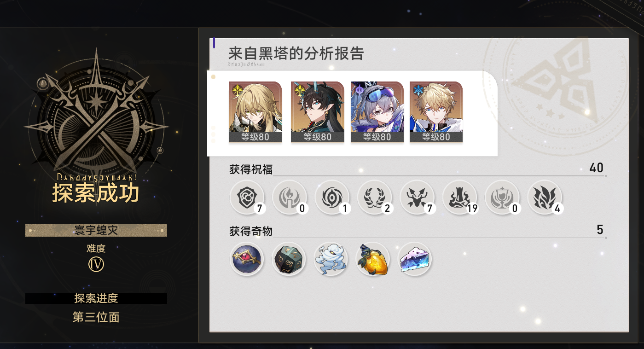Click the blue cheese wedge curio
Viewport: 644px width, 349px height.
[415, 259]
